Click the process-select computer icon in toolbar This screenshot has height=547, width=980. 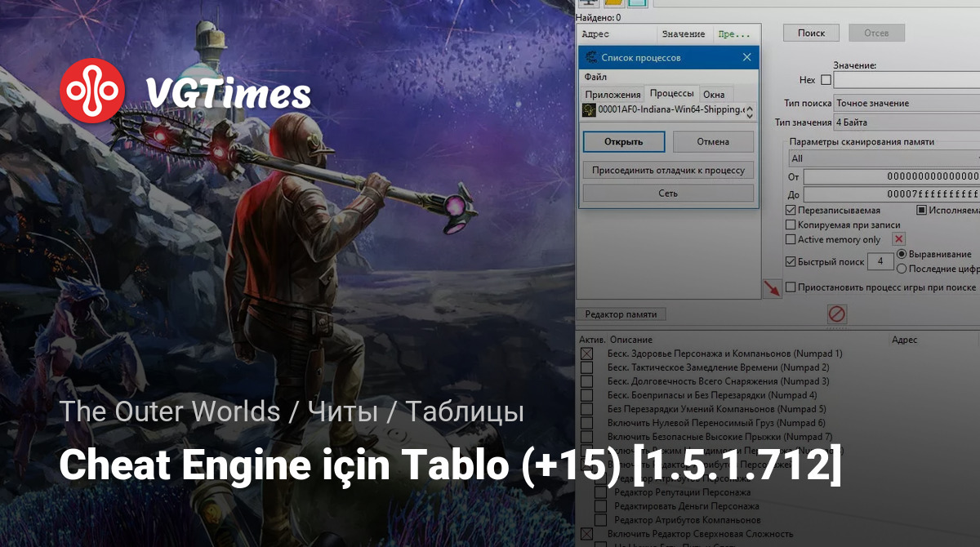click(588, 3)
